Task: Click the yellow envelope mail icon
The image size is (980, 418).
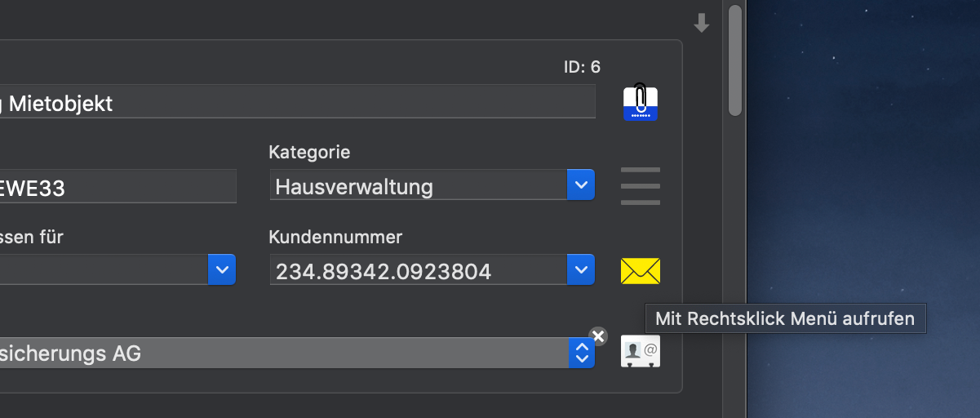Action: (x=641, y=270)
